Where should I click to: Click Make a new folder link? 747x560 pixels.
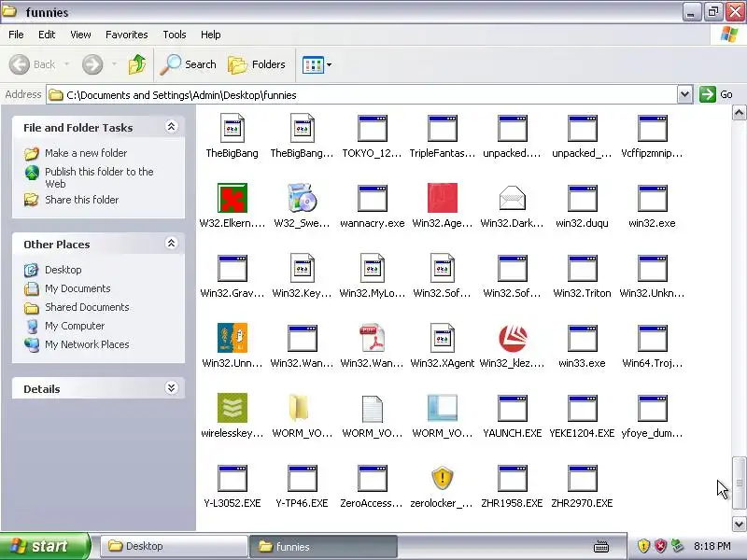pos(86,153)
